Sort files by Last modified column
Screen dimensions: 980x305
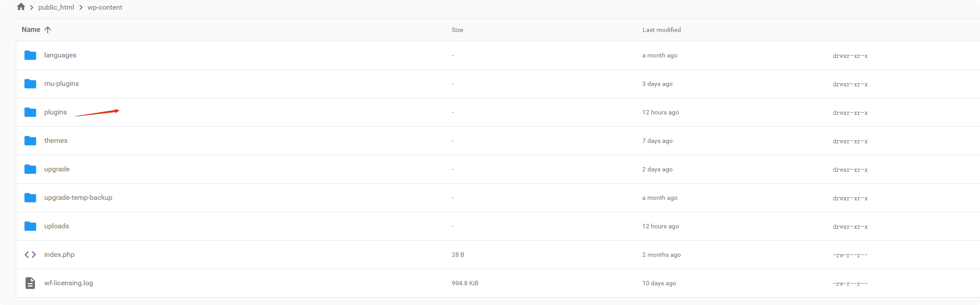point(662,30)
